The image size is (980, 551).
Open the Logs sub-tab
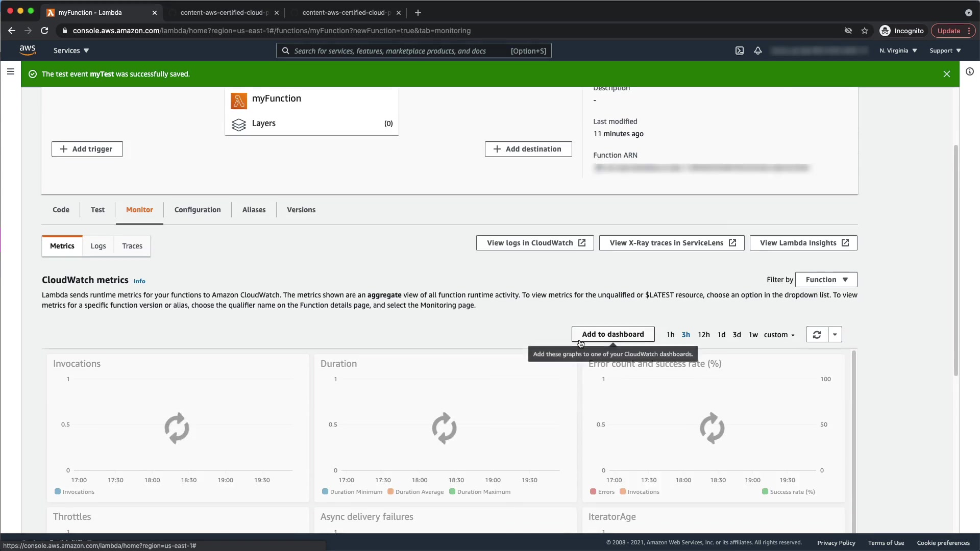(98, 246)
